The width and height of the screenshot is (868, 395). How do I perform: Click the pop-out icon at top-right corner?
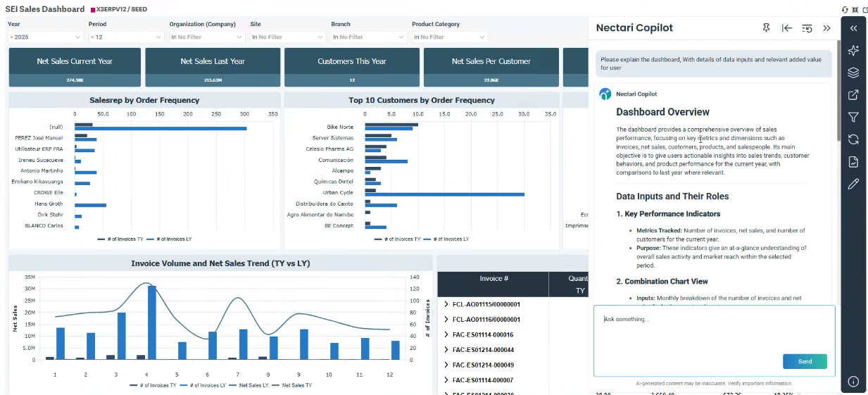[864, 10]
